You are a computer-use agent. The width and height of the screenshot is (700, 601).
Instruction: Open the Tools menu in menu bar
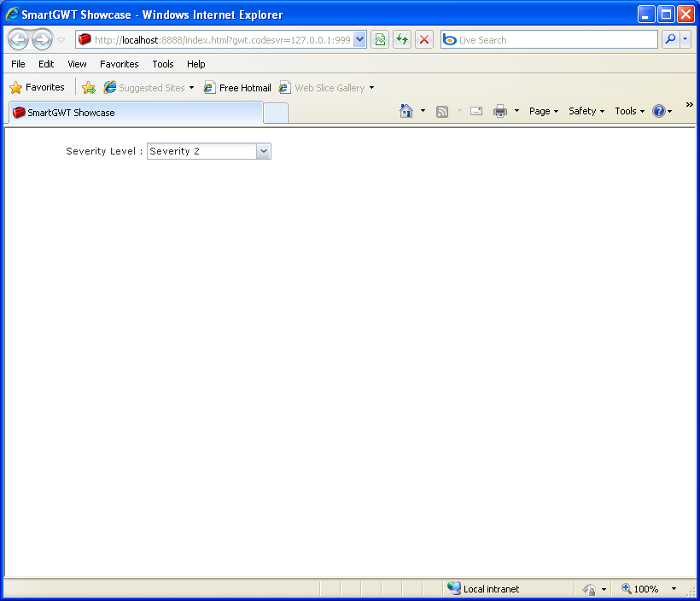click(163, 64)
